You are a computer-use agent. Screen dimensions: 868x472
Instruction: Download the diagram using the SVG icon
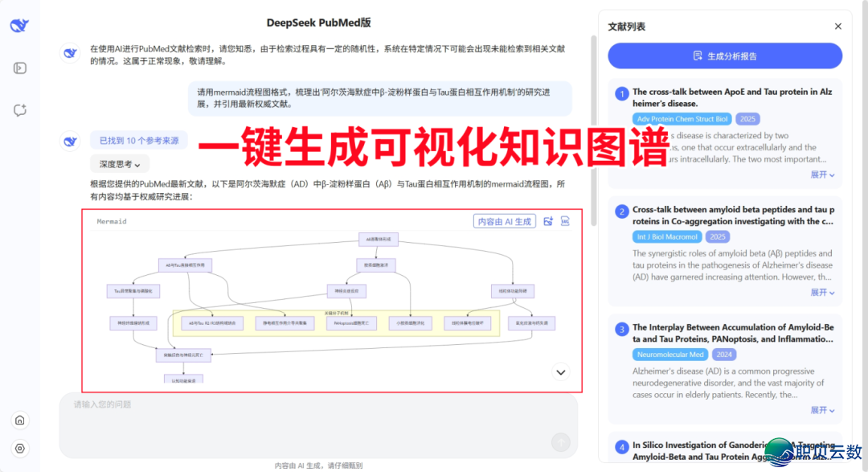(x=564, y=220)
